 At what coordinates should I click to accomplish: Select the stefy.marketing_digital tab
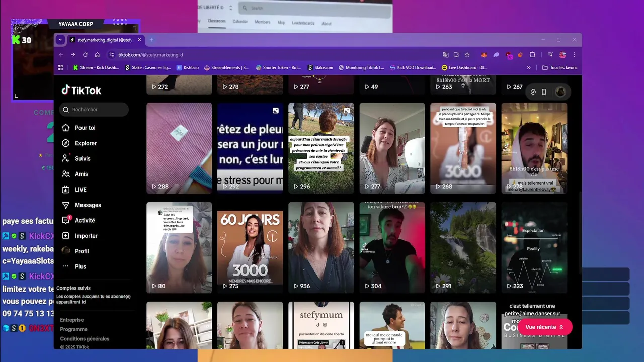(x=105, y=40)
